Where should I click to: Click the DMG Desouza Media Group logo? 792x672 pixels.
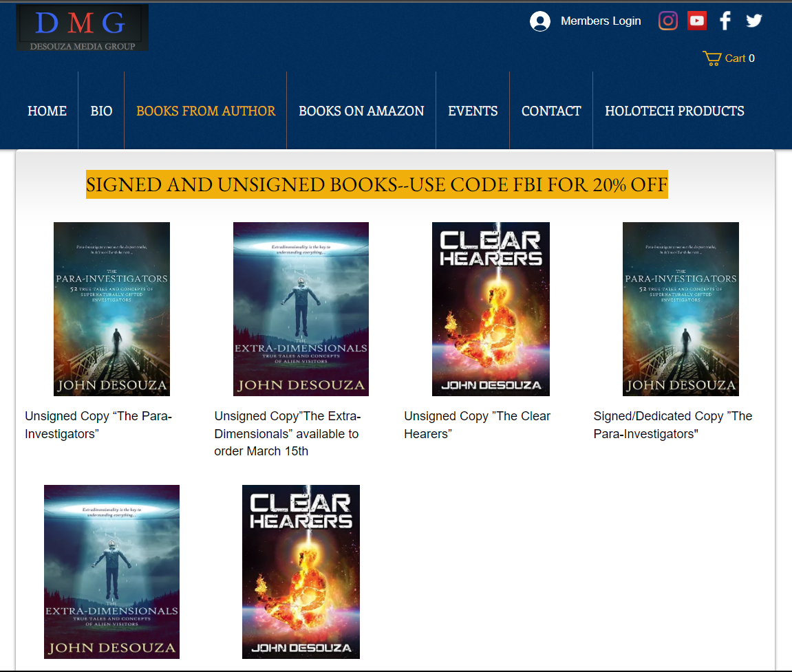click(x=83, y=28)
